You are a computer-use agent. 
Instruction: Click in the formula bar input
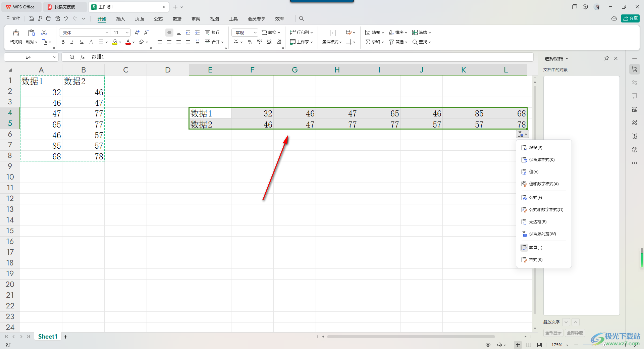click(x=311, y=57)
